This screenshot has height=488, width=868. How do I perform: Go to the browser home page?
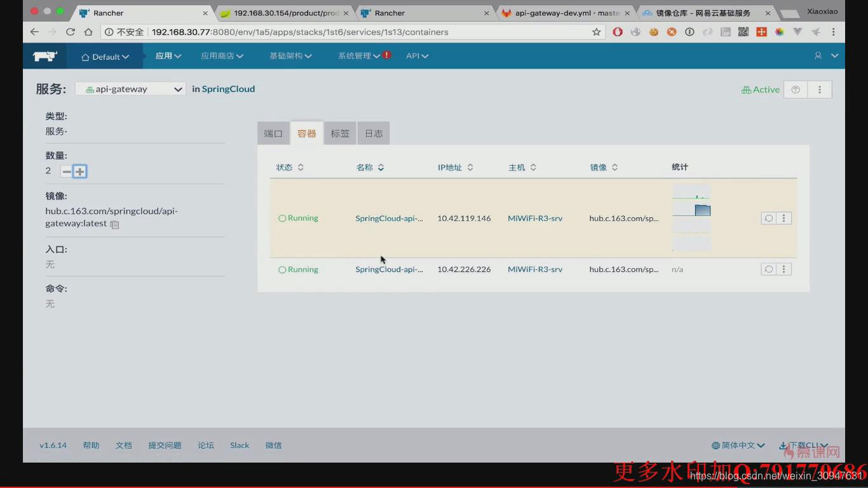pos(88,32)
